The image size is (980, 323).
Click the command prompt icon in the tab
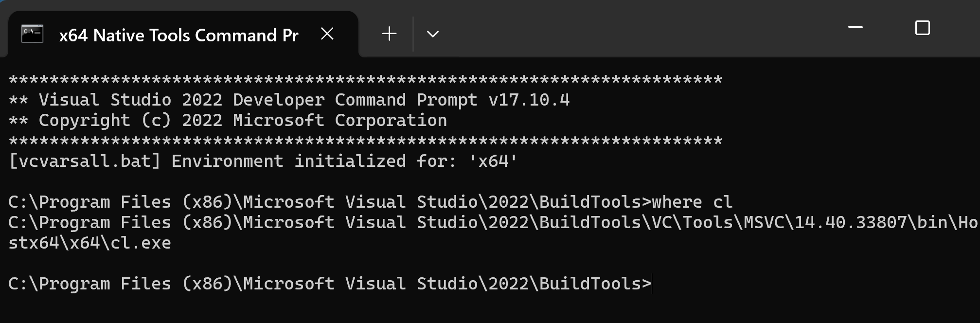pos(33,34)
